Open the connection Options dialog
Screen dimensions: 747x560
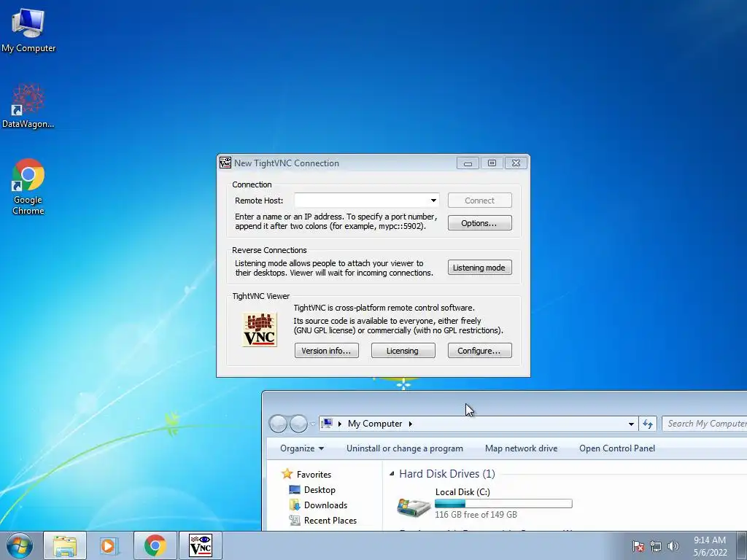point(480,223)
